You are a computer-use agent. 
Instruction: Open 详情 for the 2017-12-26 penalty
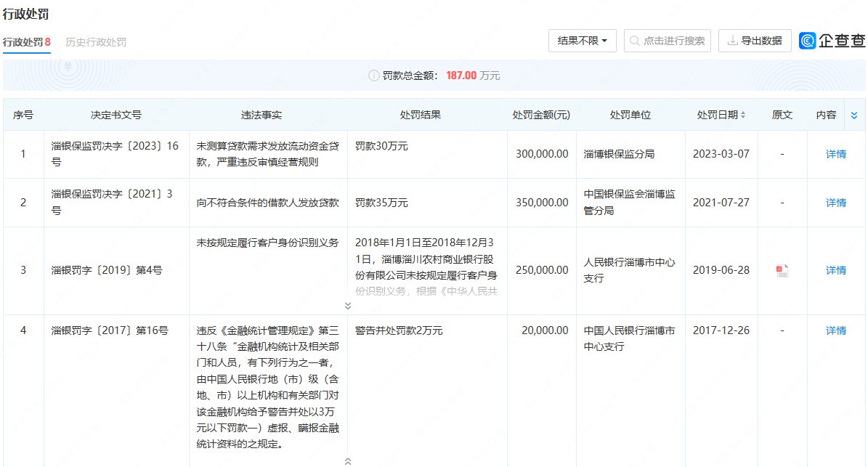[835, 330]
